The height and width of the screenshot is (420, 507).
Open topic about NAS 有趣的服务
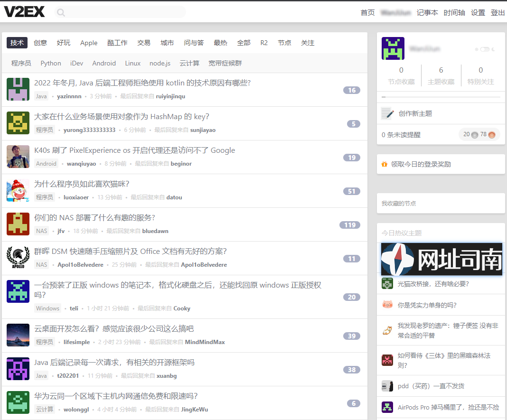[x=94, y=218]
